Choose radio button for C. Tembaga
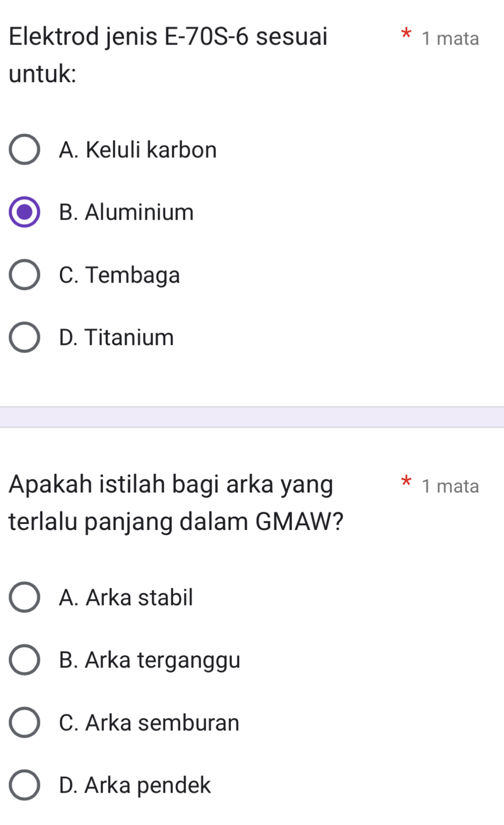 24,275
